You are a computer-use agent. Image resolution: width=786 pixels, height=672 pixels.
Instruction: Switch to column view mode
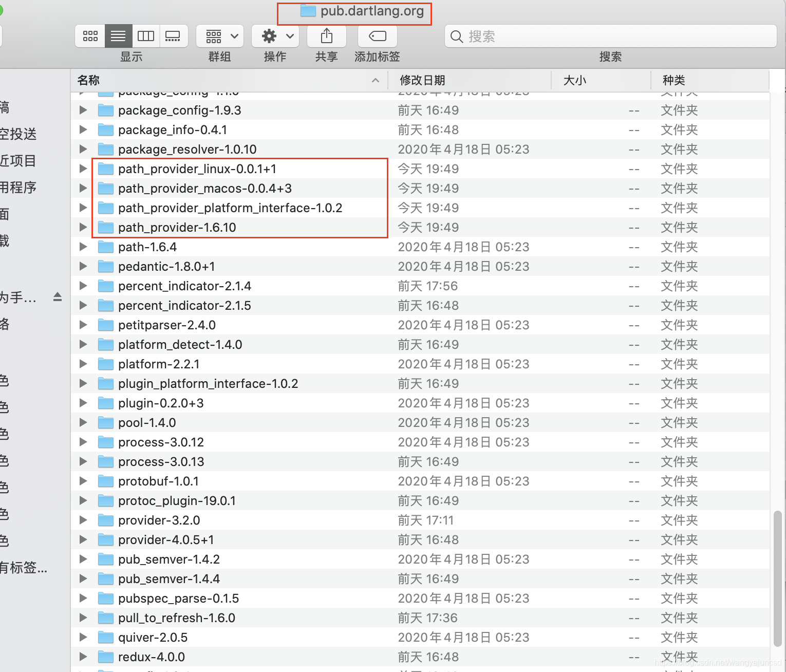click(x=146, y=36)
